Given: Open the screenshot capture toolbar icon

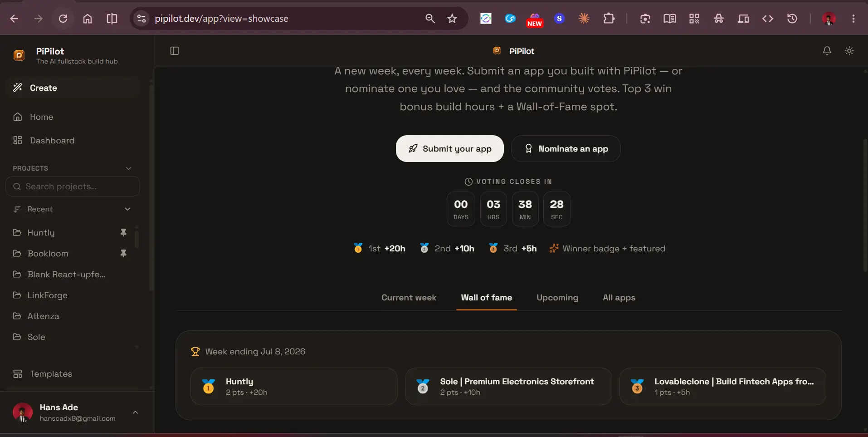Looking at the screenshot, I should [x=645, y=19].
